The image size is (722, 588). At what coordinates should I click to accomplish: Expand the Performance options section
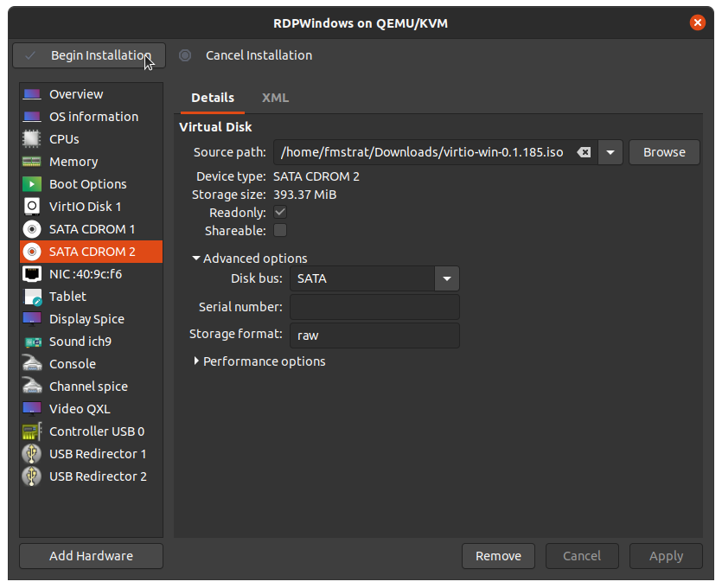197,361
